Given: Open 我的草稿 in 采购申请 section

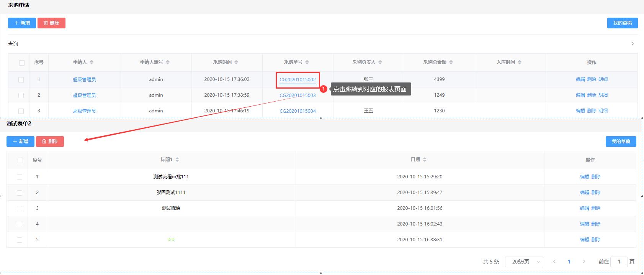Looking at the screenshot, I should tap(622, 23).
